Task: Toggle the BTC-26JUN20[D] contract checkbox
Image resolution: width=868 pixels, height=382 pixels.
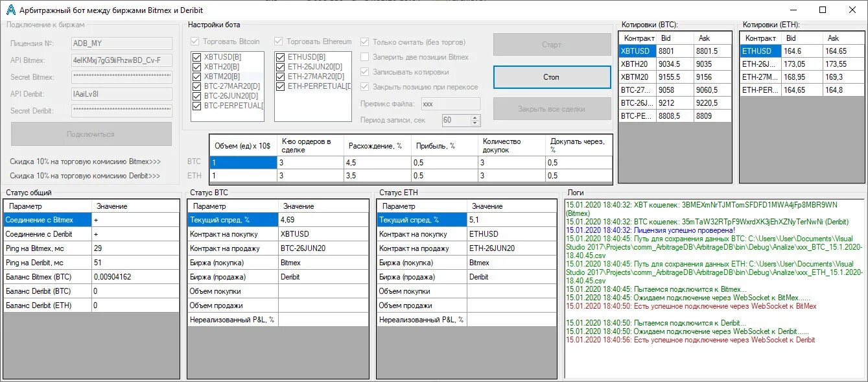Action: pos(198,96)
